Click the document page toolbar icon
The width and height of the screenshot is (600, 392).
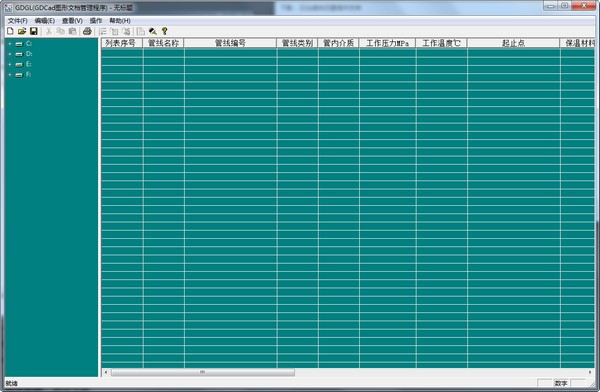(141, 31)
